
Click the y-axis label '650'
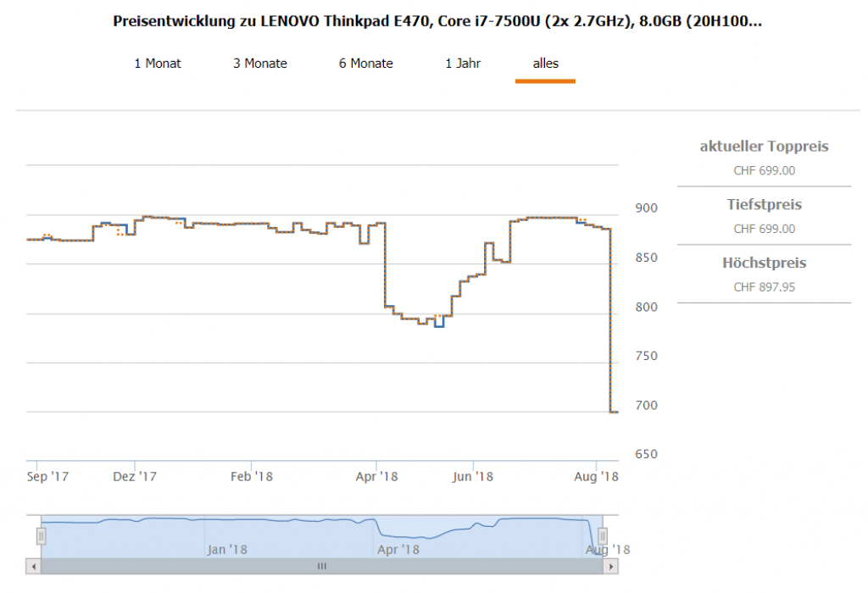pos(647,455)
